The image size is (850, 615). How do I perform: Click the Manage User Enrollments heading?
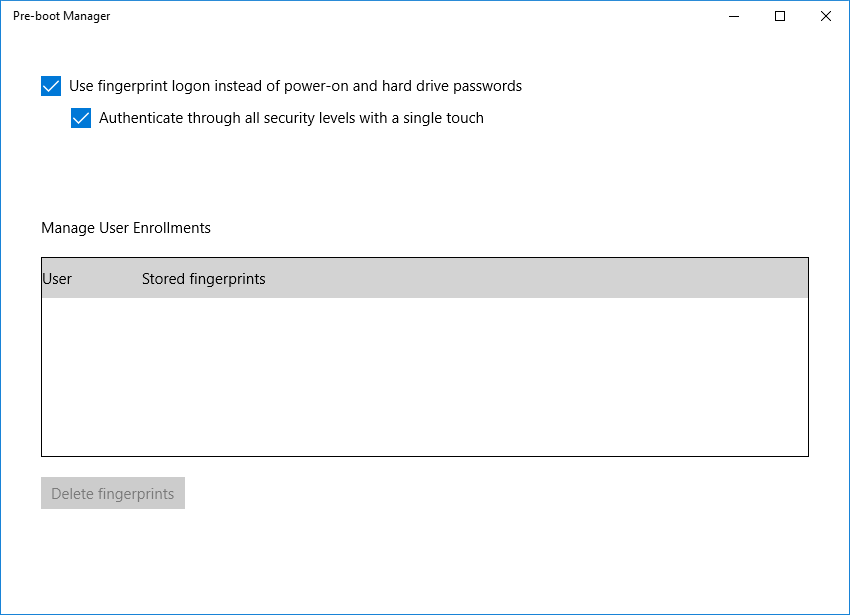point(126,228)
